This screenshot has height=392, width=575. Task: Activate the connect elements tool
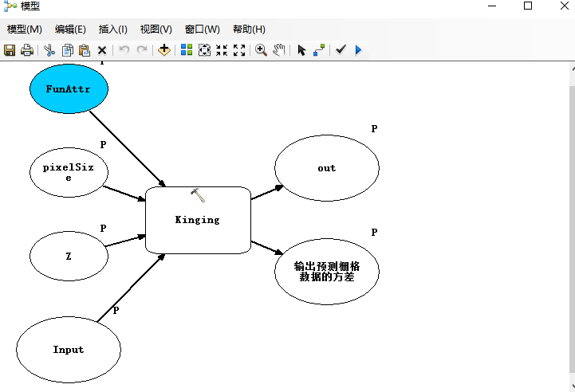click(x=319, y=50)
